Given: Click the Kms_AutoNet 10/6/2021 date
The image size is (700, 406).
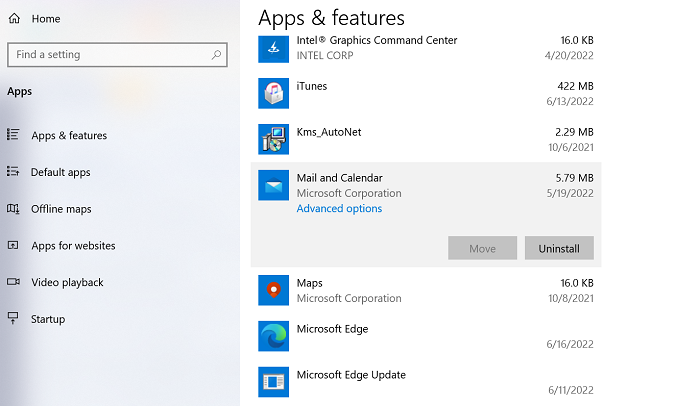Looking at the screenshot, I should tap(571, 147).
